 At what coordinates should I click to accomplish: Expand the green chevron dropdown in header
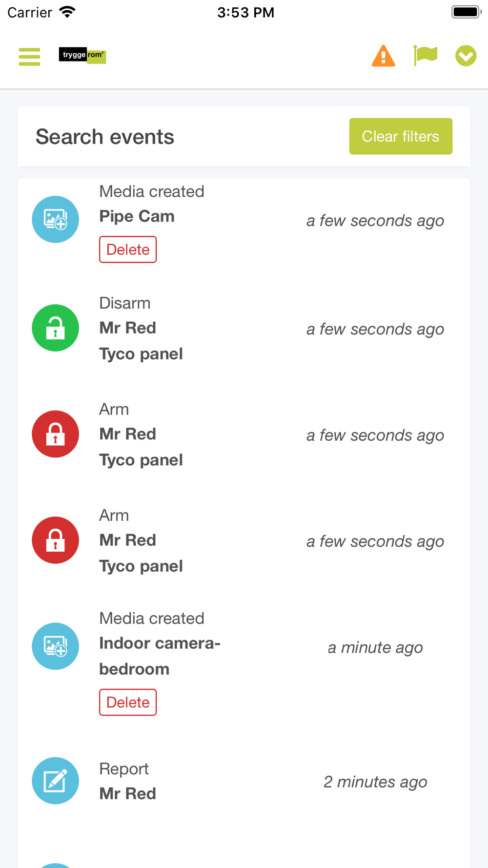coord(466,56)
